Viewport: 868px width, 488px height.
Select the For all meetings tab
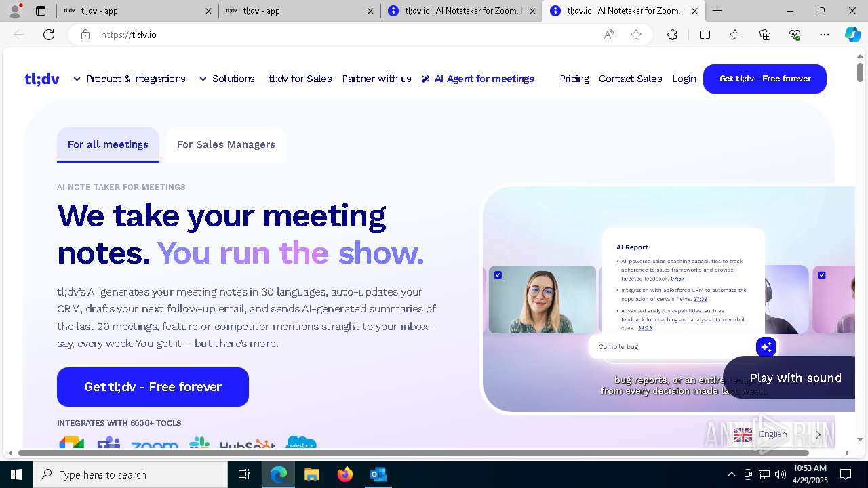coord(108,144)
